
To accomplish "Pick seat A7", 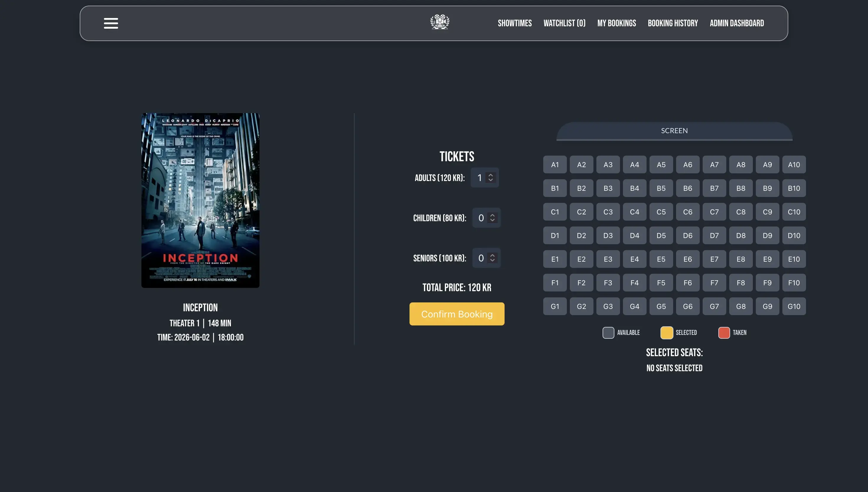I will click(714, 164).
